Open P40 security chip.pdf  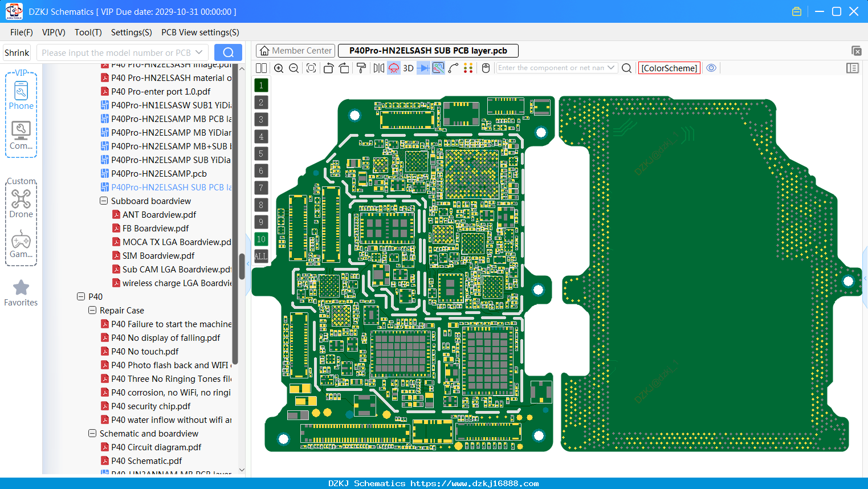click(151, 406)
